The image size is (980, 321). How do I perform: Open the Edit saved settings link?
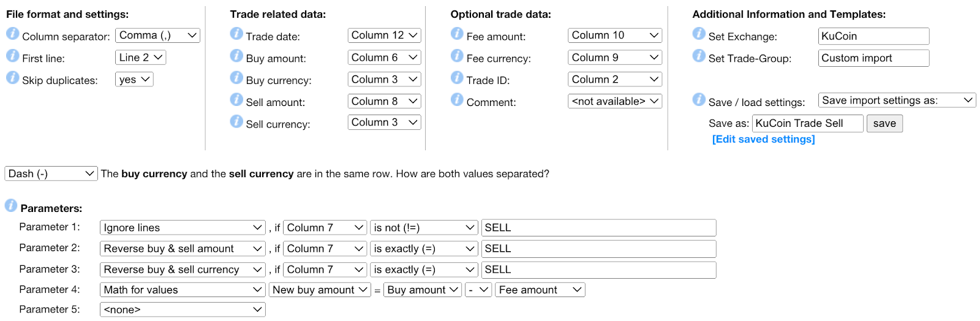pyautogui.click(x=763, y=139)
